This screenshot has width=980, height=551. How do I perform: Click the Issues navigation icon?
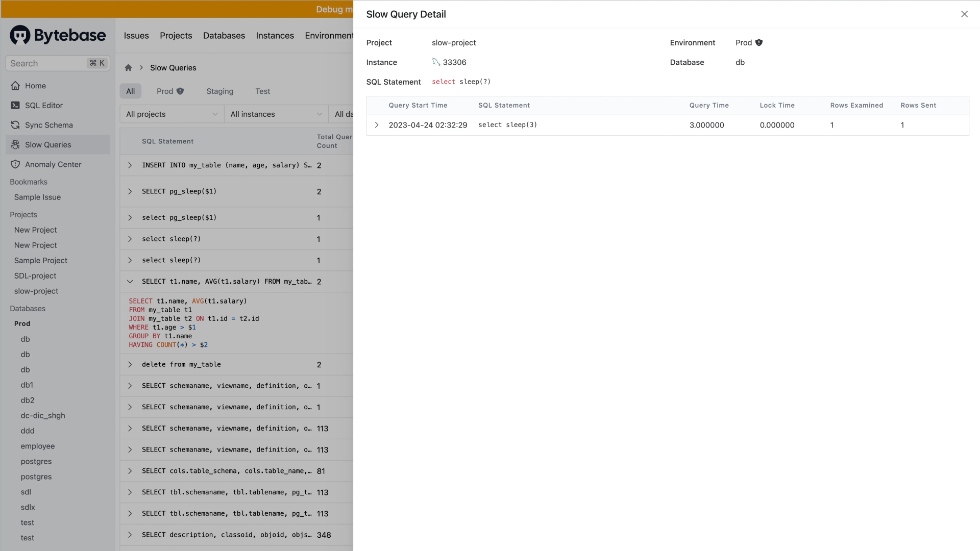136,36
